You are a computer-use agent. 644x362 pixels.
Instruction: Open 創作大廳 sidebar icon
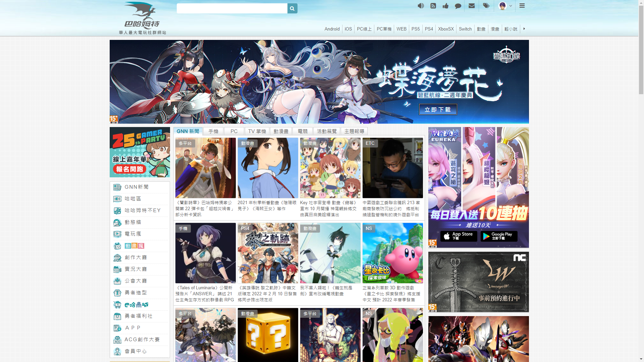pos(117,258)
